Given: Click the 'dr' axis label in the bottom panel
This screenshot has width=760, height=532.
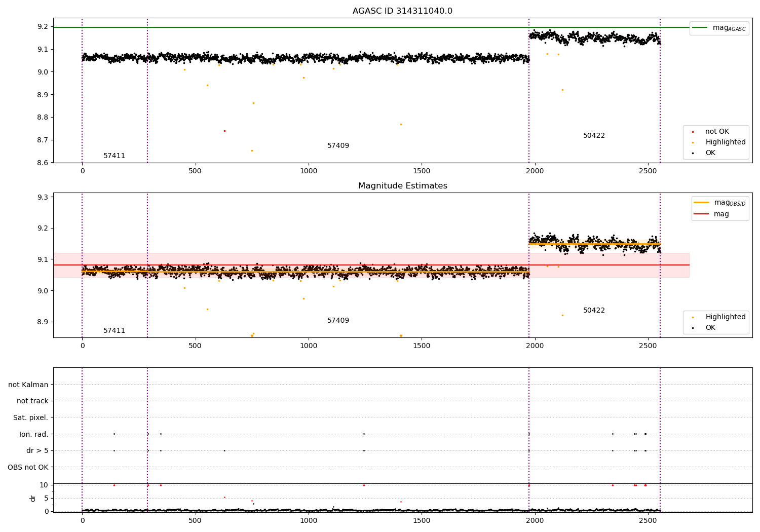Looking at the screenshot, I should (x=33, y=498).
